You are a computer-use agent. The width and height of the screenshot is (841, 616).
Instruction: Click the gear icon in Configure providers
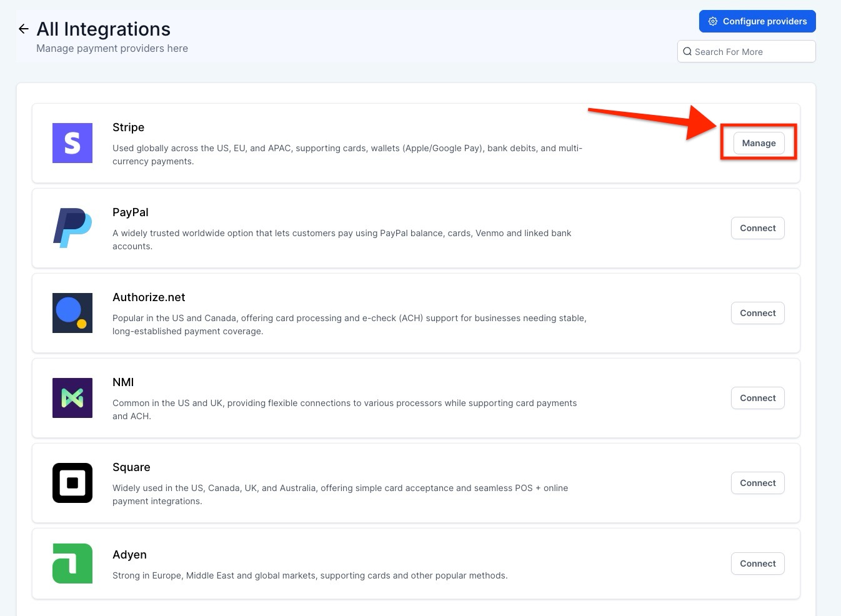[x=713, y=21]
